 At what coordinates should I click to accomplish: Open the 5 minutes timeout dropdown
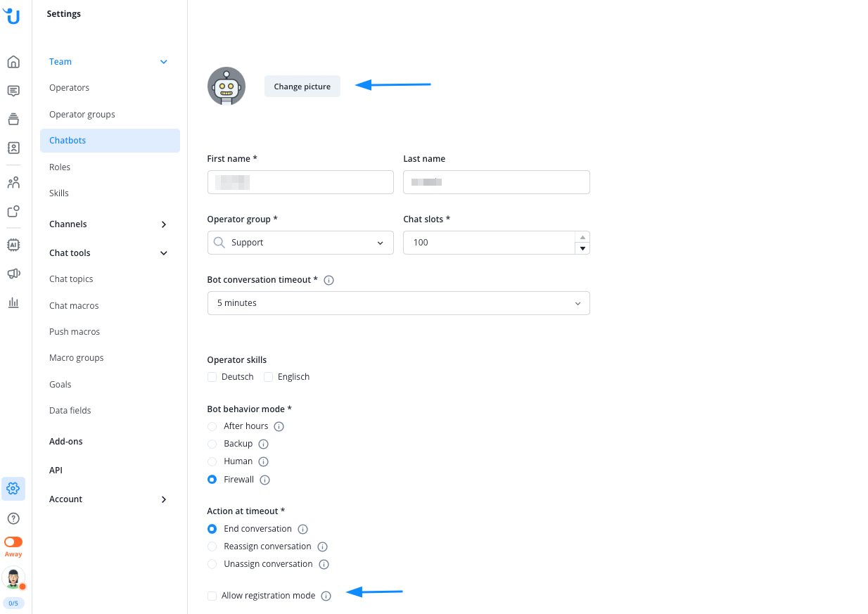pyautogui.click(x=398, y=303)
